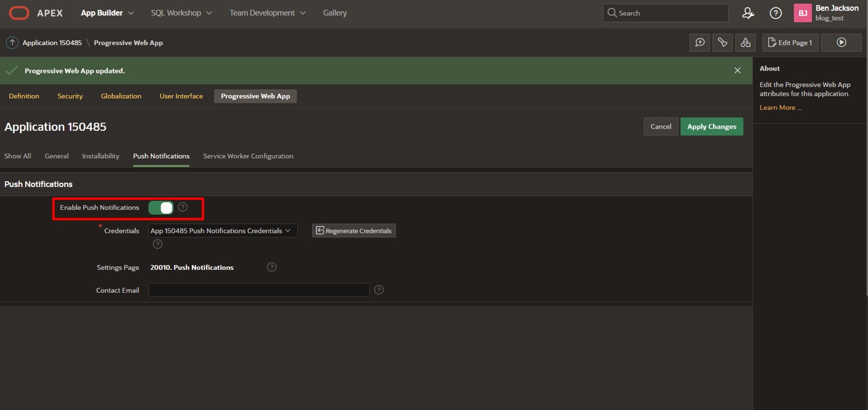868x410 pixels.
Task: Select the Installability sub-tab
Action: (101, 156)
